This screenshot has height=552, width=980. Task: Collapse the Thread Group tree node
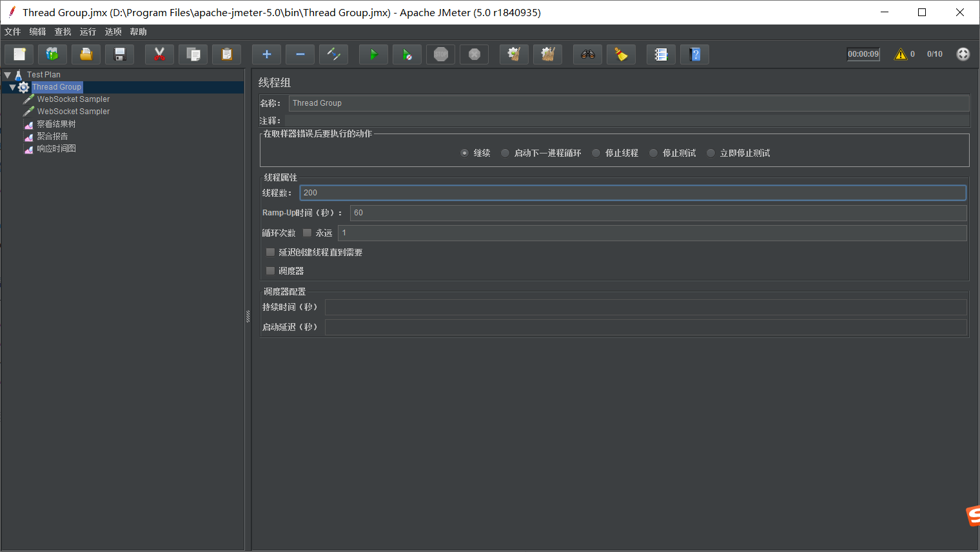(12, 87)
